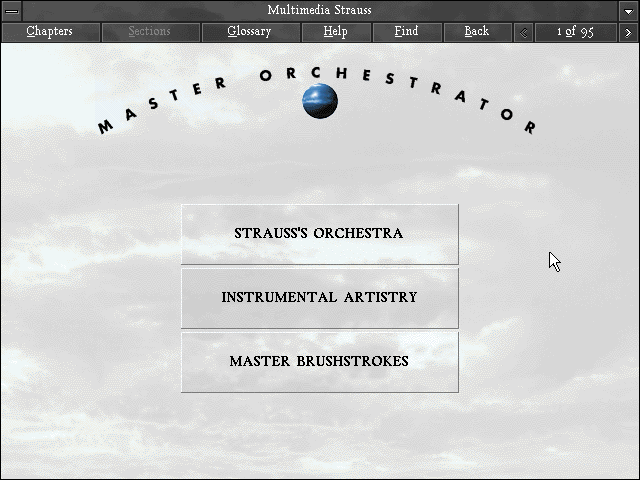Open the Glossary

[x=251, y=32]
